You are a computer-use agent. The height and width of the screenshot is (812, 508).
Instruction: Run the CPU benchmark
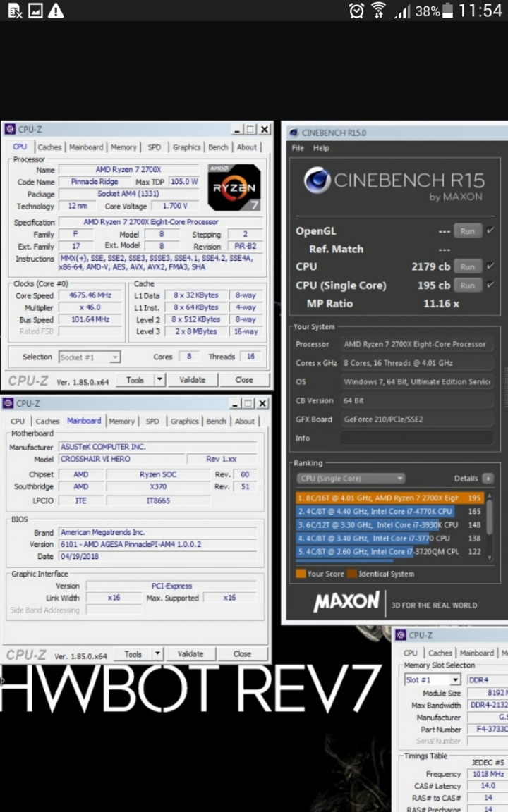click(x=468, y=266)
